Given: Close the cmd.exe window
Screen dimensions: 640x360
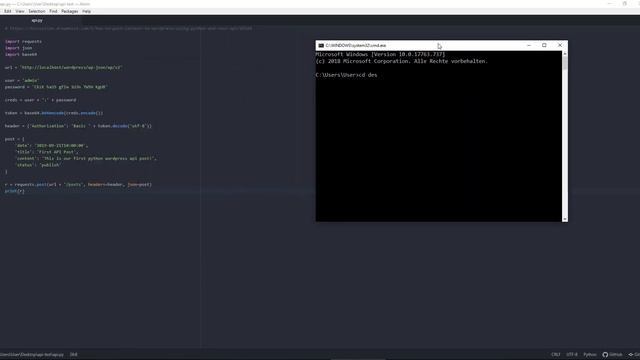Looking at the screenshot, I should pos(560,45).
